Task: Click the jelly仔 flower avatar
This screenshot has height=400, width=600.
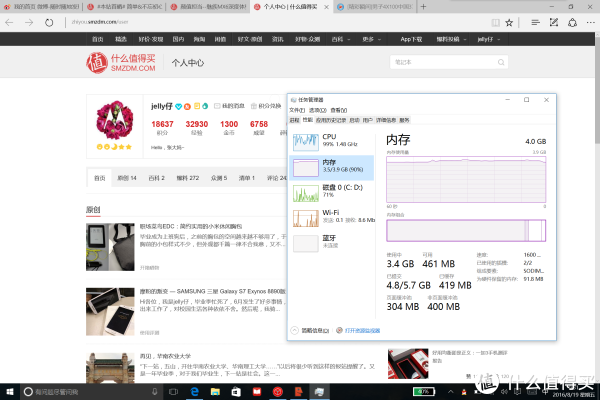Action: coord(114,120)
